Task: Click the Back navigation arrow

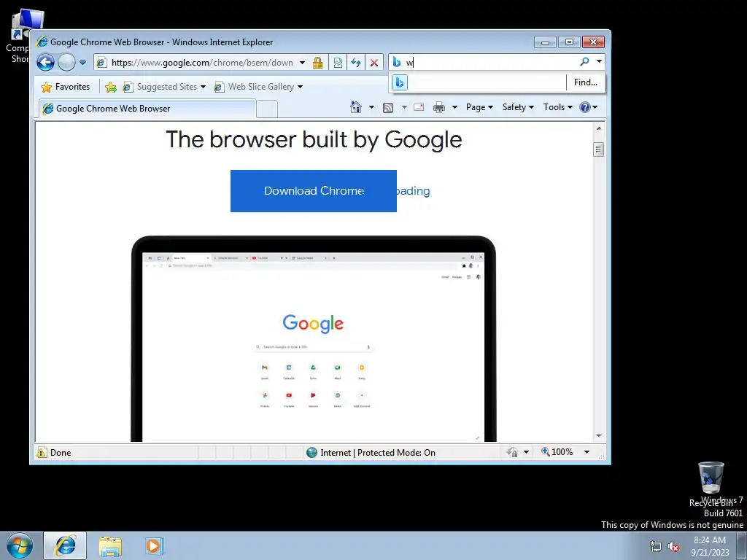Action: click(x=46, y=63)
